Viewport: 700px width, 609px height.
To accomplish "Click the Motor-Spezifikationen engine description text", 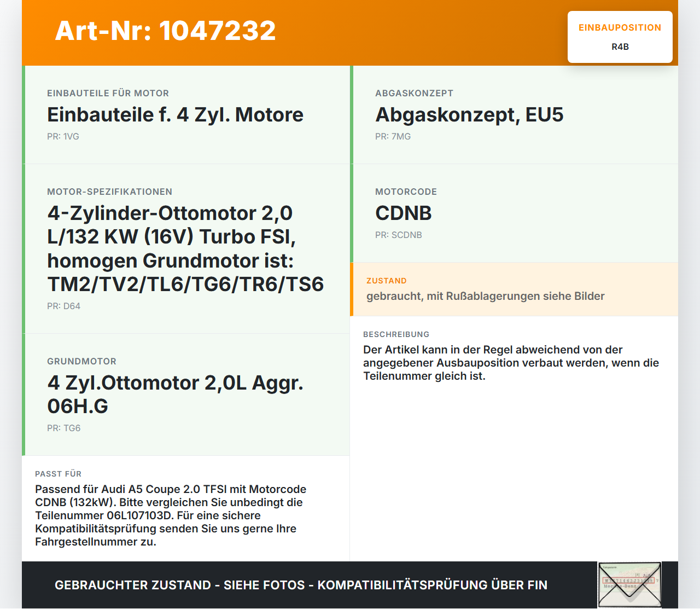I will [185, 248].
